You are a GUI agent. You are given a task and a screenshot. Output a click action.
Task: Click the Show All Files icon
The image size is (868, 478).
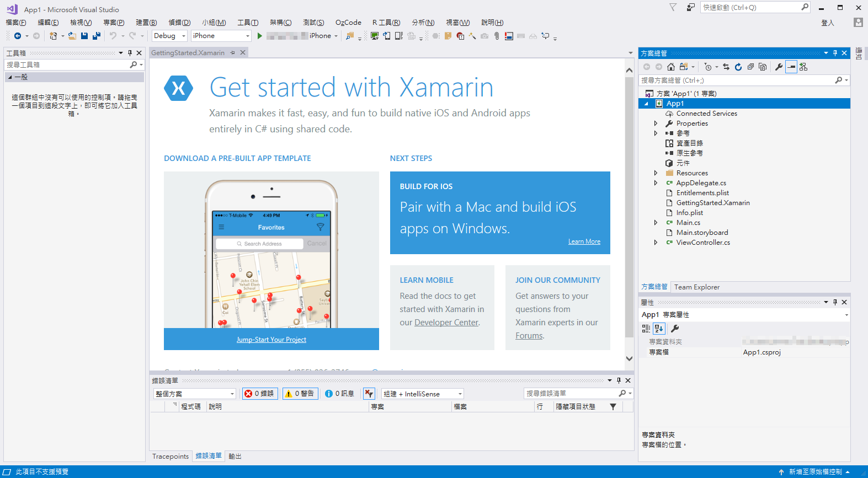point(763,67)
